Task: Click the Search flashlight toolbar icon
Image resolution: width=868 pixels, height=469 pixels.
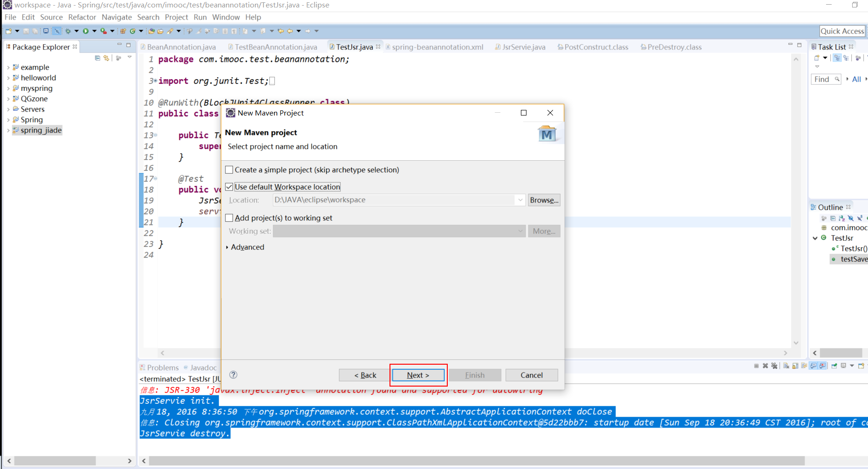Action: coord(170,31)
